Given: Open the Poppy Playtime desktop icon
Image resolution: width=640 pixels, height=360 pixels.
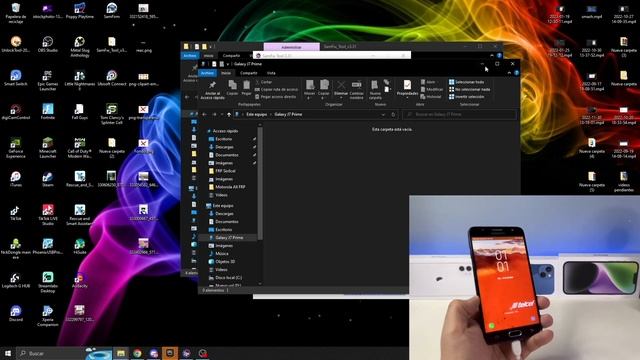Looking at the screenshot, I should pyautogui.click(x=80, y=11).
